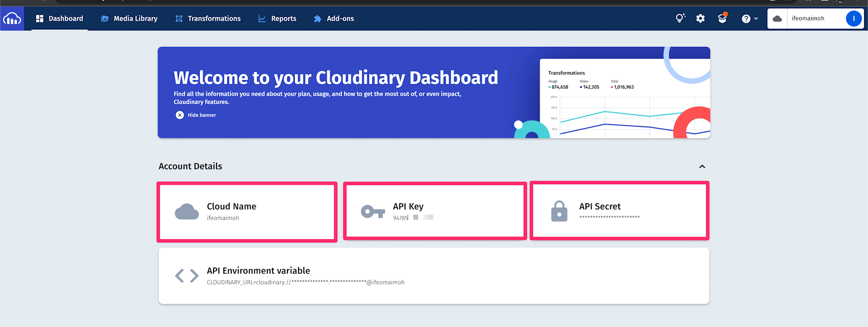Click the API Secret lock icon

tap(559, 211)
